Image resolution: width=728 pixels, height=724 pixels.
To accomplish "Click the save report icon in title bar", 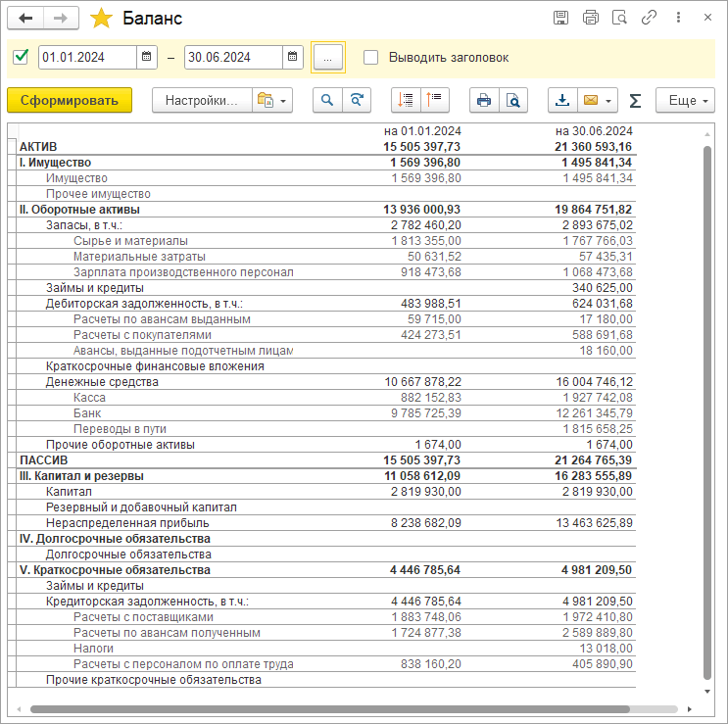I will pyautogui.click(x=560, y=18).
